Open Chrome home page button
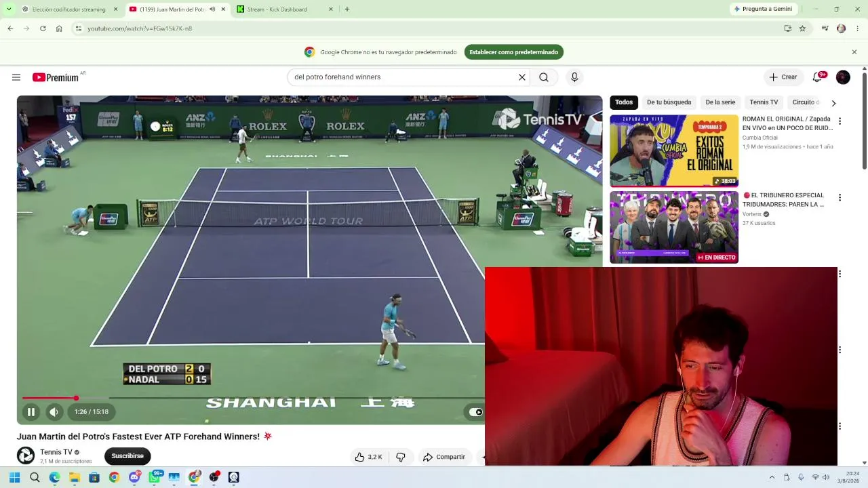This screenshot has height=488, width=868. pos(59,28)
